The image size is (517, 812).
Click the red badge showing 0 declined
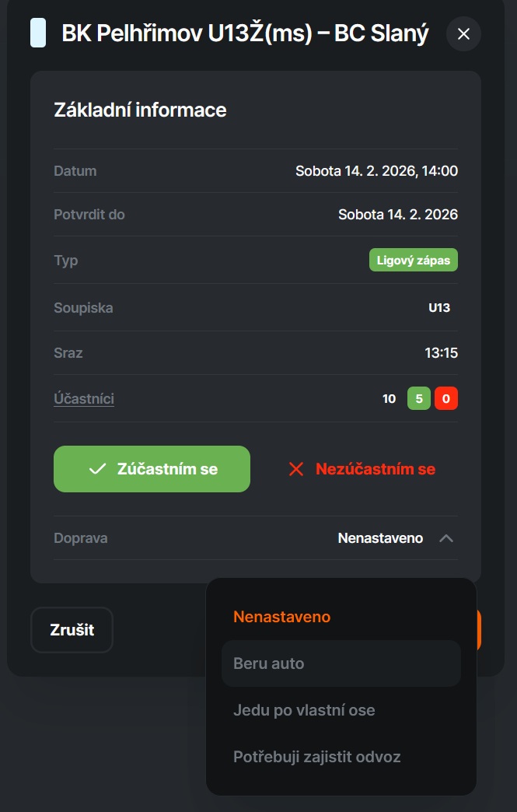[446, 399]
